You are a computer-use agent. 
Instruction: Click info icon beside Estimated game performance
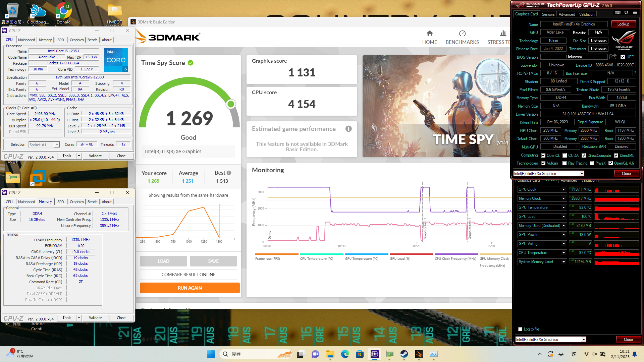[x=348, y=129]
